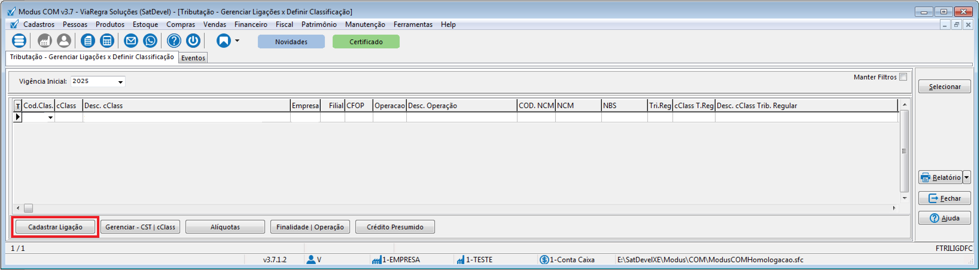Click the Desc. cClass column header
980x270 pixels.
pos(186,105)
